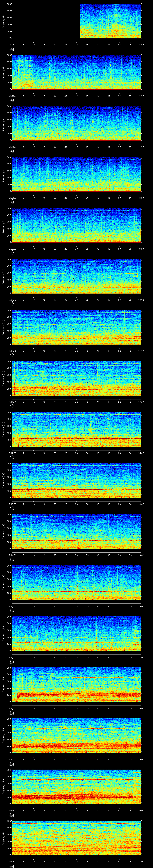Click the '7:00' end-time label
This screenshot has width=153, height=868.
click(141, 146)
